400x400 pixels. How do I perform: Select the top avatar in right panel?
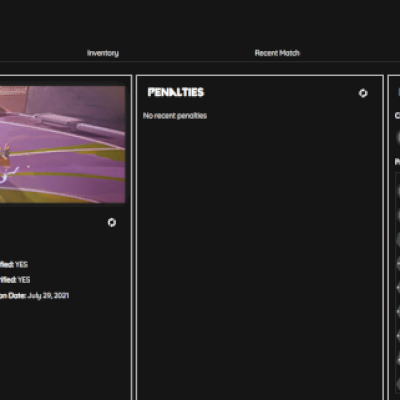(398, 137)
